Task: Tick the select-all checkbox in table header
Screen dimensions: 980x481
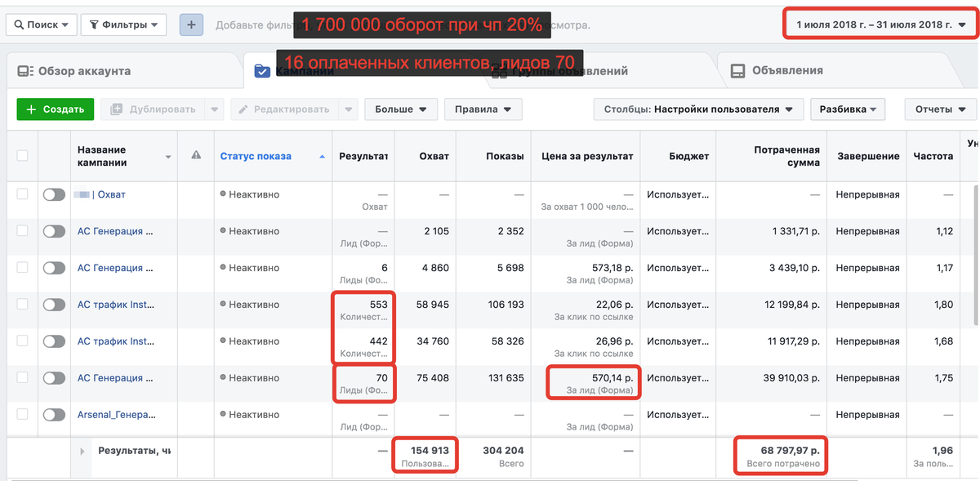Action: point(22,156)
